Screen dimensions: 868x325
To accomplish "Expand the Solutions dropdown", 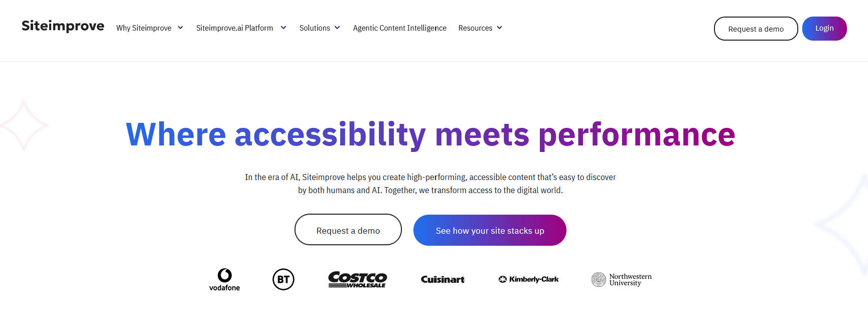I will (x=337, y=28).
